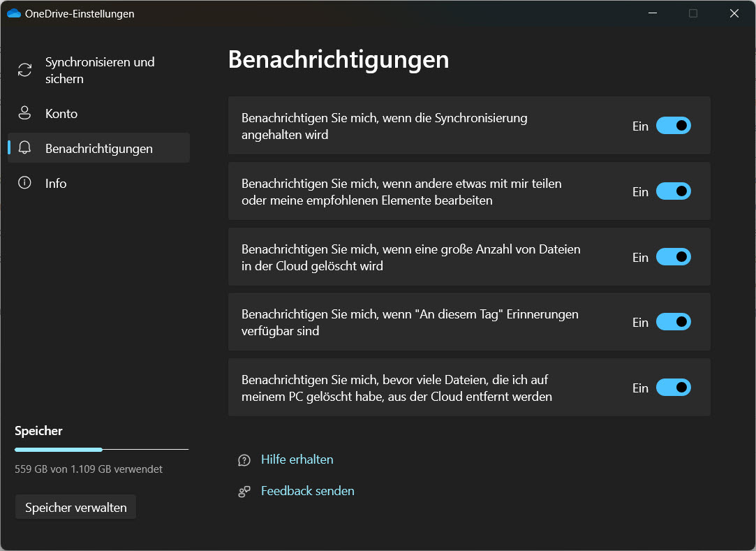Go to the Konto settings page
756x551 pixels.
[61, 113]
